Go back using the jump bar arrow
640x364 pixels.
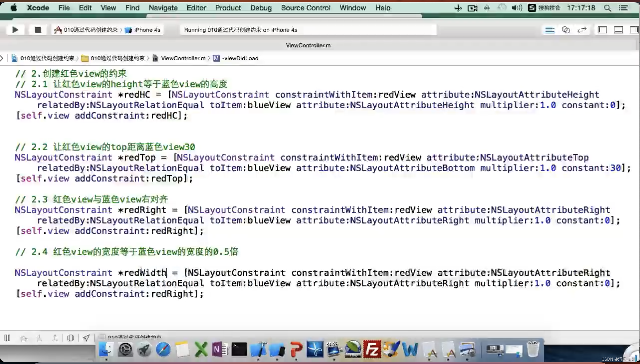pos(2,58)
